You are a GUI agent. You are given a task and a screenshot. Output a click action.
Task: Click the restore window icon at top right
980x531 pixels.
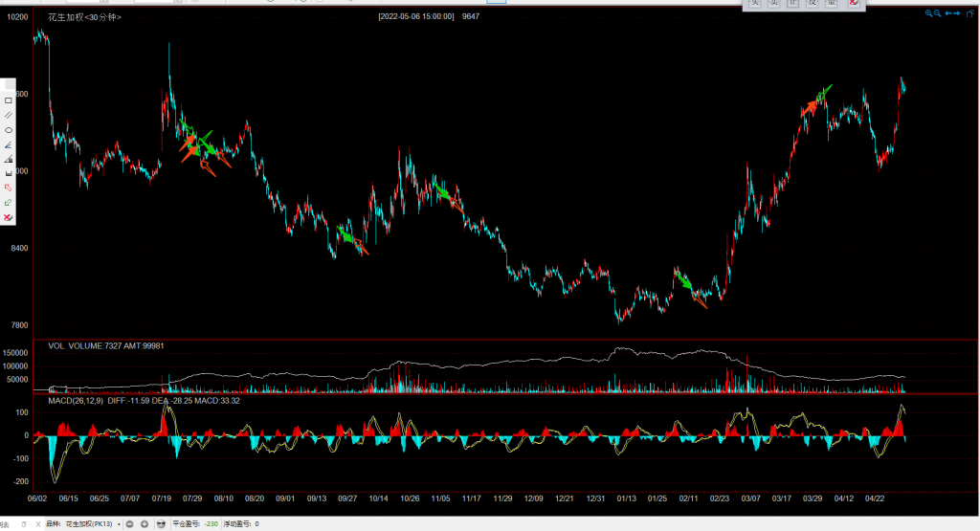point(969,13)
